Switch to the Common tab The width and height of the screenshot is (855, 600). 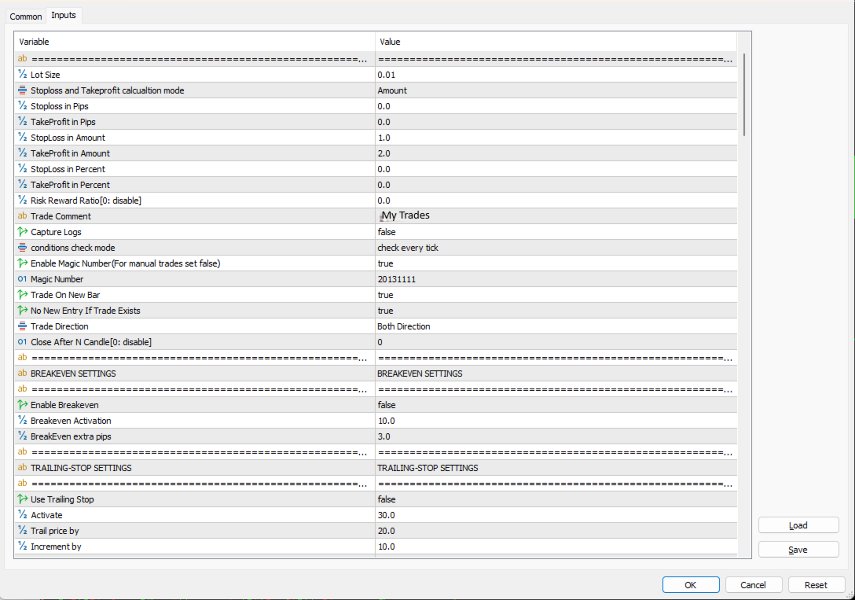click(24, 16)
